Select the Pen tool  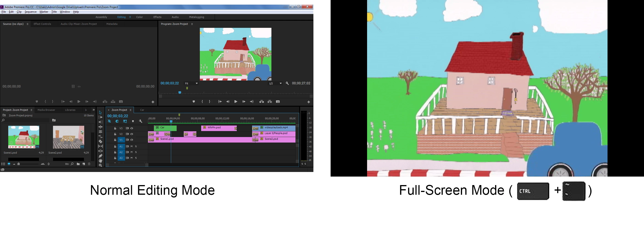[x=100, y=156]
